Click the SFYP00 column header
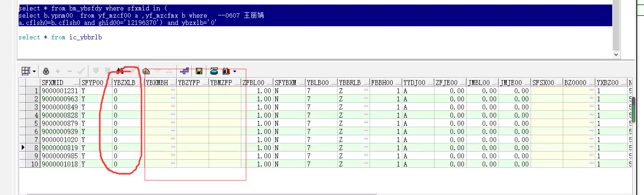This screenshot has height=195, width=644. click(x=96, y=82)
